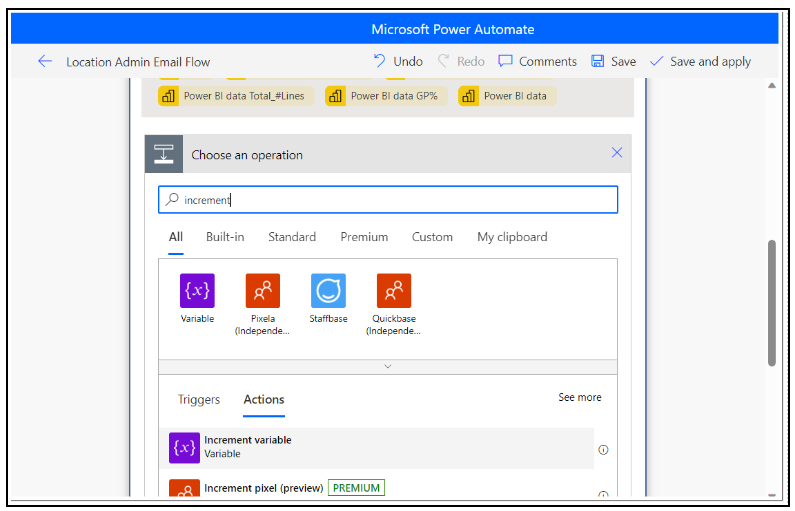Select the Power BI data GP% token

coord(386,96)
